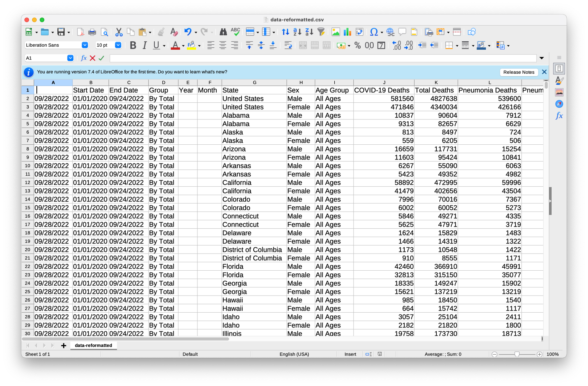The height and width of the screenshot is (386, 588).
Task: Click the Save document icon
Action: (x=61, y=32)
